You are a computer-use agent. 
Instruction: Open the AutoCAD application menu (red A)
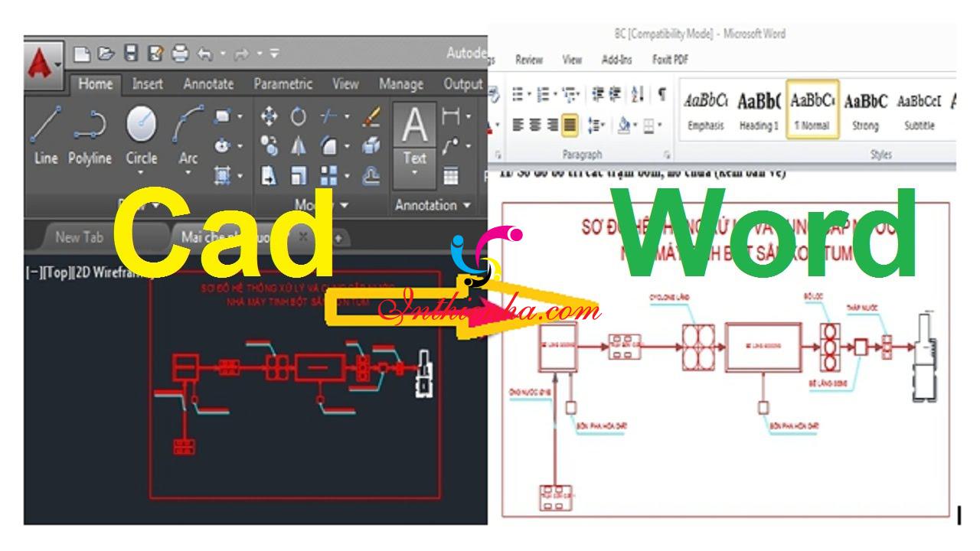click(x=44, y=64)
